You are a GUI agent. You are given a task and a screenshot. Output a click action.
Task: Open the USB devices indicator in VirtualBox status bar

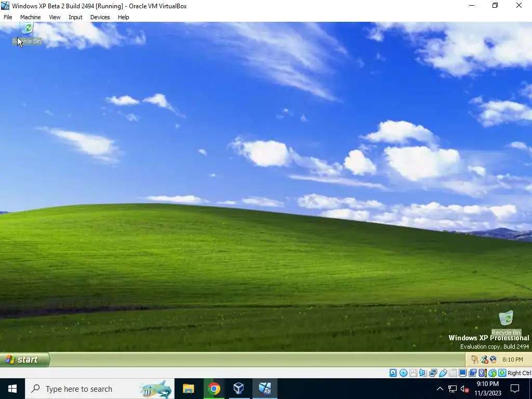point(443,373)
